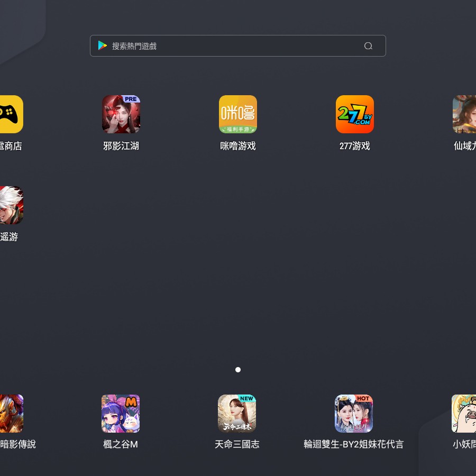Select the white page indicator dot
Screen dimensions: 476x476
238,370
